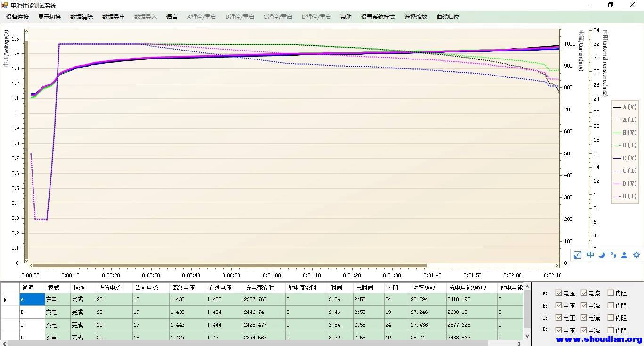Uncheck channel C 电压 checkbox
The height and width of the screenshot is (346, 644).
click(x=559, y=318)
